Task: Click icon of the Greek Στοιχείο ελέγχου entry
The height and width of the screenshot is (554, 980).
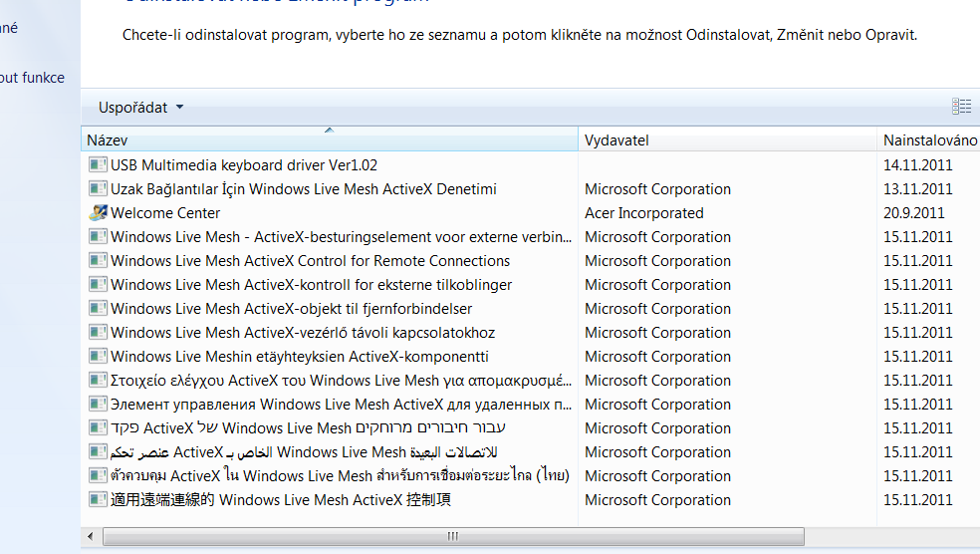Action: pyautogui.click(x=98, y=381)
